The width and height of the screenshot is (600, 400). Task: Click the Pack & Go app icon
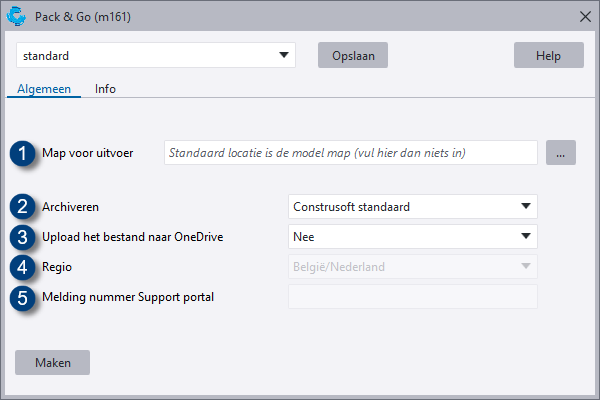pos(16,15)
